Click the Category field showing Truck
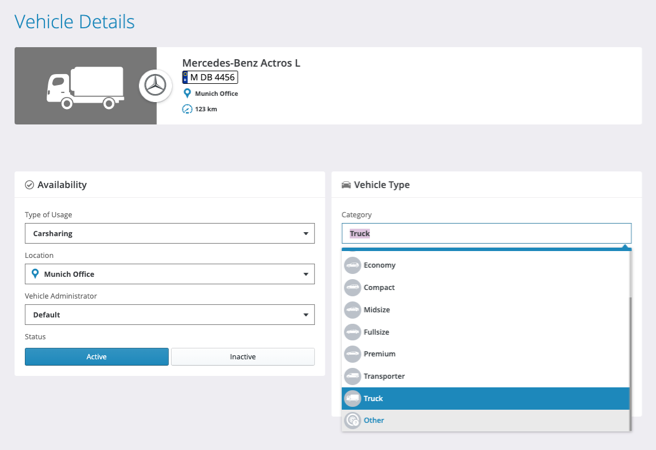Viewport: 656px width, 450px height. pos(486,233)
